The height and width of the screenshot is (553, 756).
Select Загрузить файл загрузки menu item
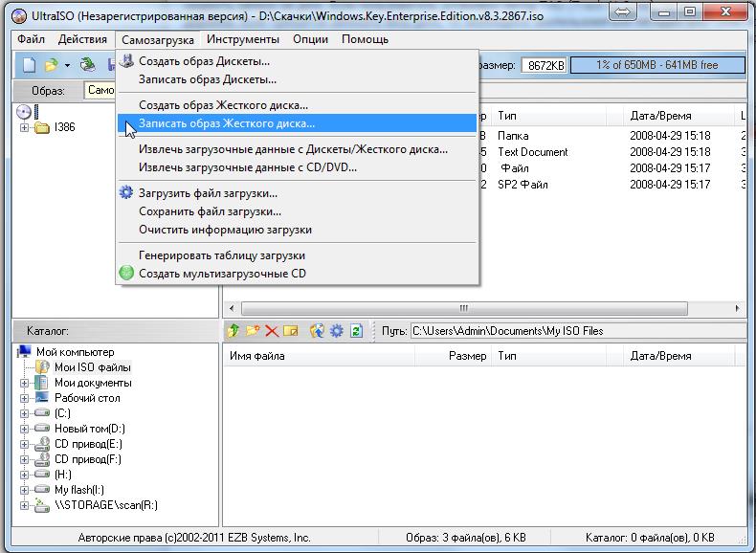208,193
